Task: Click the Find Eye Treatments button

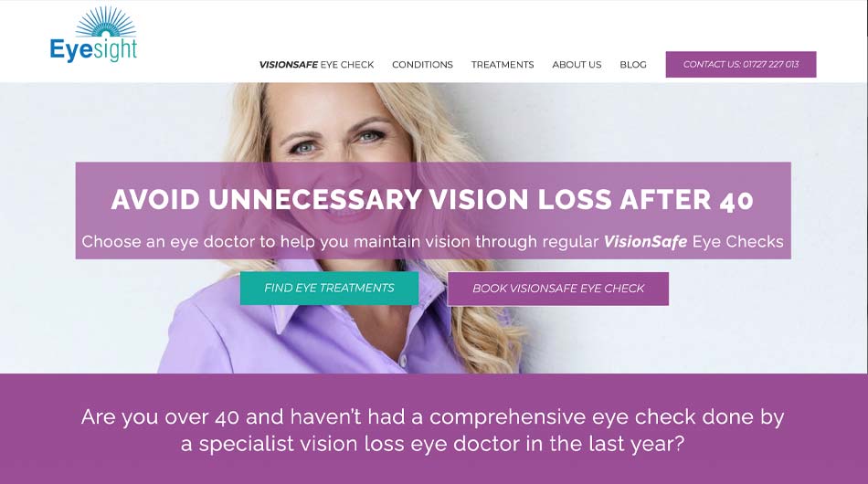Action: 329,289
